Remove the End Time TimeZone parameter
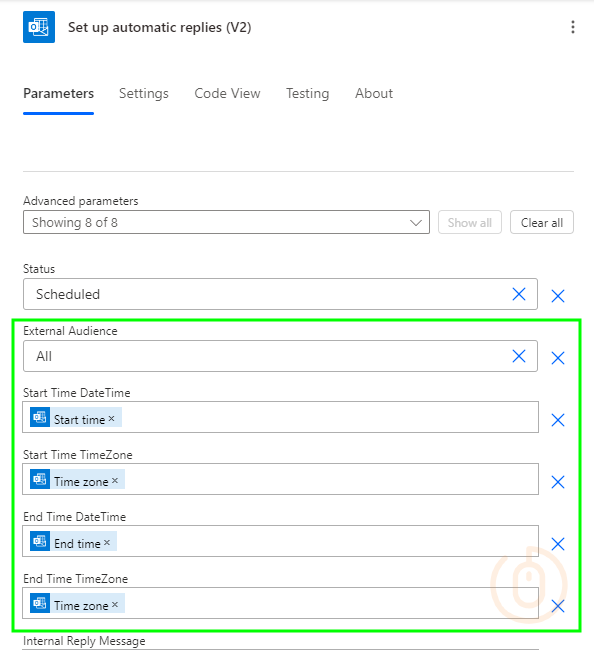 [x=558, y=606]
